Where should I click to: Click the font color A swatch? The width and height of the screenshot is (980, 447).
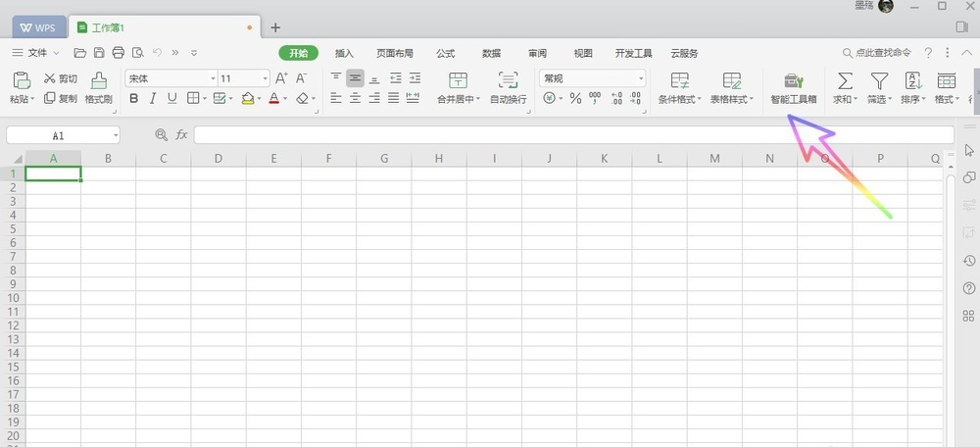(273, 98)
